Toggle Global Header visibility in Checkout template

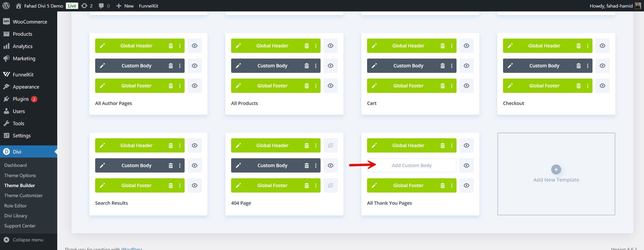(602, 46)
